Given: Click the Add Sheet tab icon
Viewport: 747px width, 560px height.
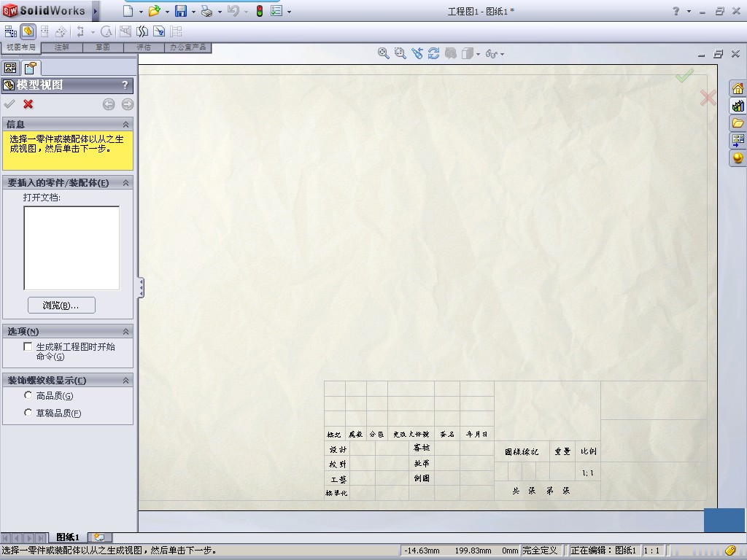Looking at the screenshot, I should tap(99, 537).
